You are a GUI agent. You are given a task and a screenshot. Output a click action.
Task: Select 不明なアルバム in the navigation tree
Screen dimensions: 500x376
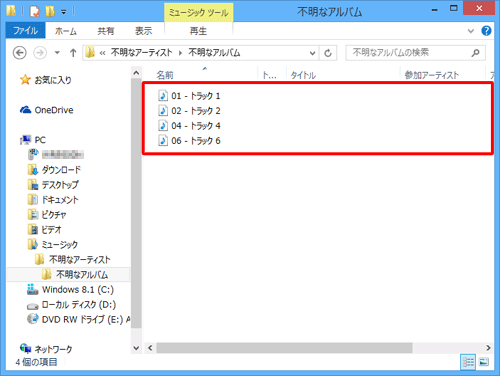82,275
